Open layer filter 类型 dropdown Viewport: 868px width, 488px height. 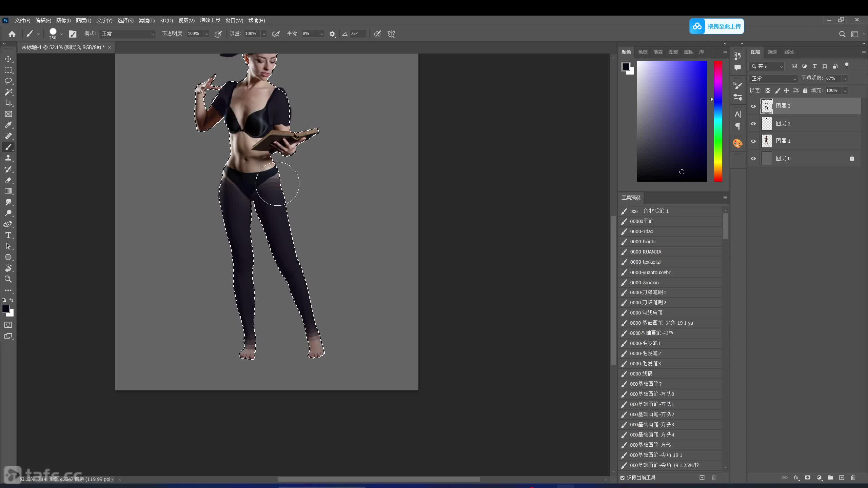tap(767, 66)
